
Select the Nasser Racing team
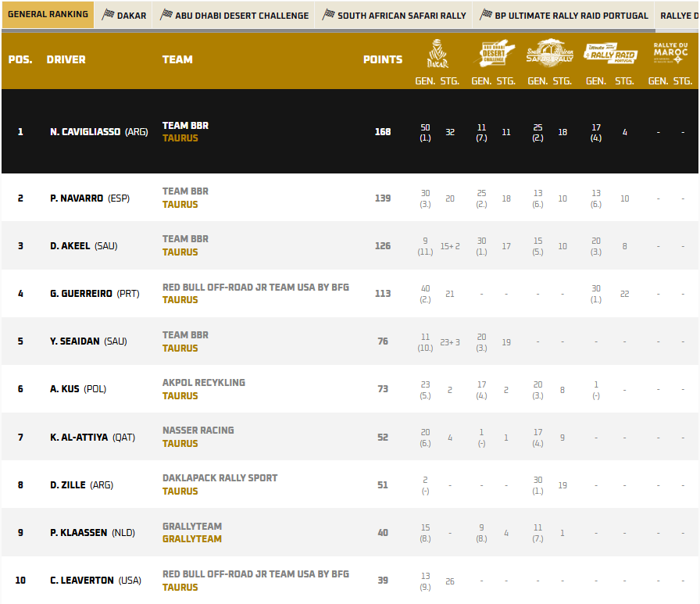coord(198,431)
